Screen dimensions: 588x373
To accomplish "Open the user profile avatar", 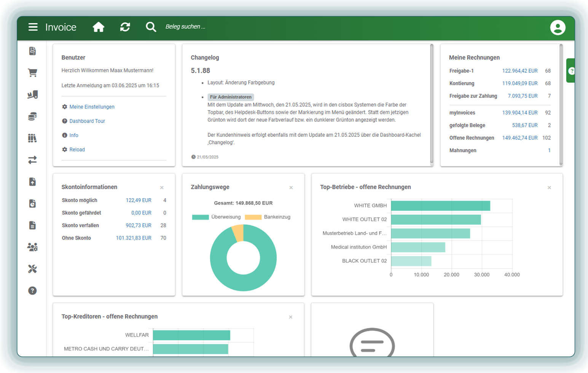I will click(x=558, y=27).
